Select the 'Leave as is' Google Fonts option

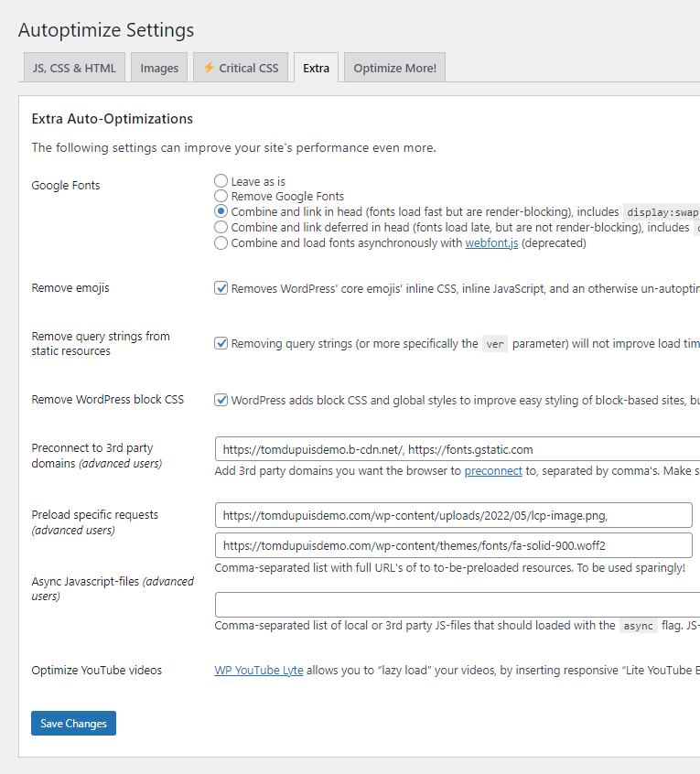[x=221, y=180]
